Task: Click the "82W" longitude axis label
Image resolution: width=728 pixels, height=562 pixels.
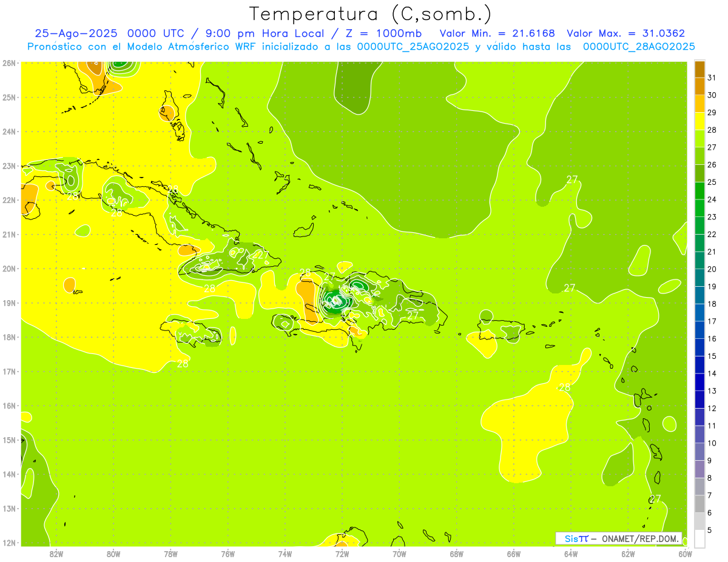Action: [56, 554]
